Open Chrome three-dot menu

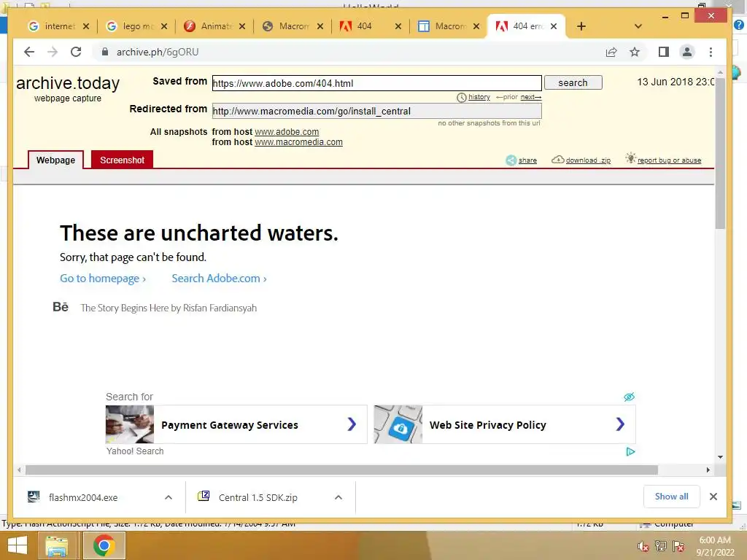click(x=711, y=52)
